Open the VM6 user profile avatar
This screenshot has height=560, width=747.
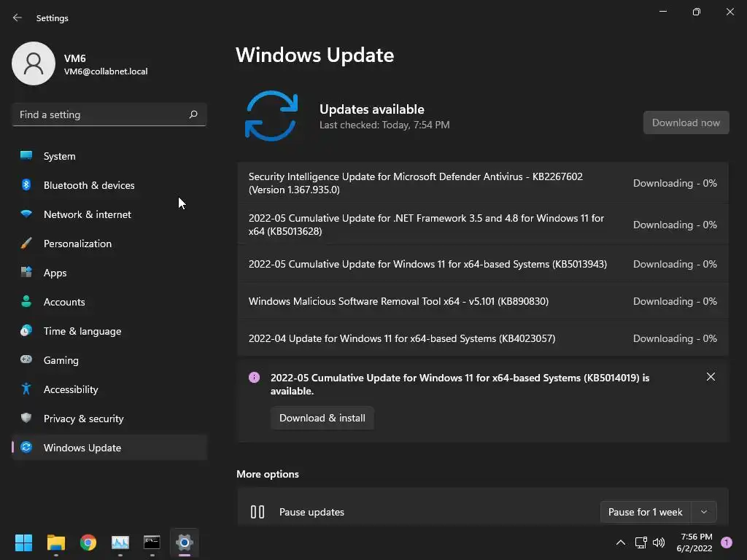click(34, 63)
